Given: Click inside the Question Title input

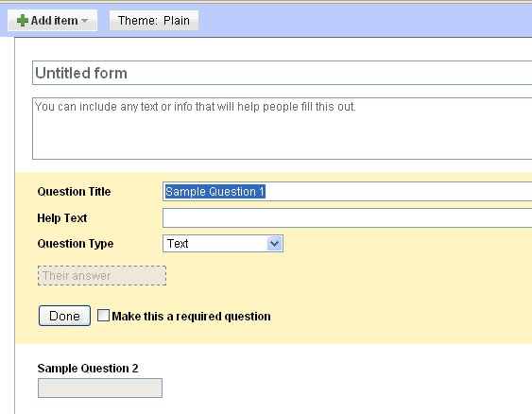Looking at the screenshot, I should point(348,191).
